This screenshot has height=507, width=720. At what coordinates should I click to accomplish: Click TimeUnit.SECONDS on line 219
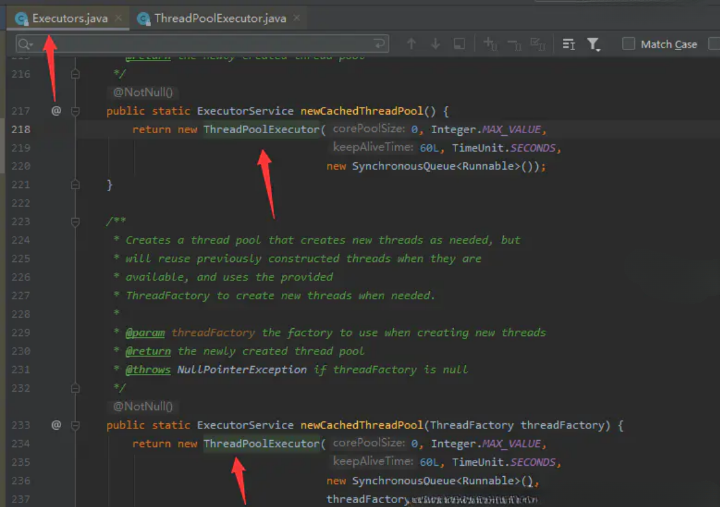tap(504, 148)
